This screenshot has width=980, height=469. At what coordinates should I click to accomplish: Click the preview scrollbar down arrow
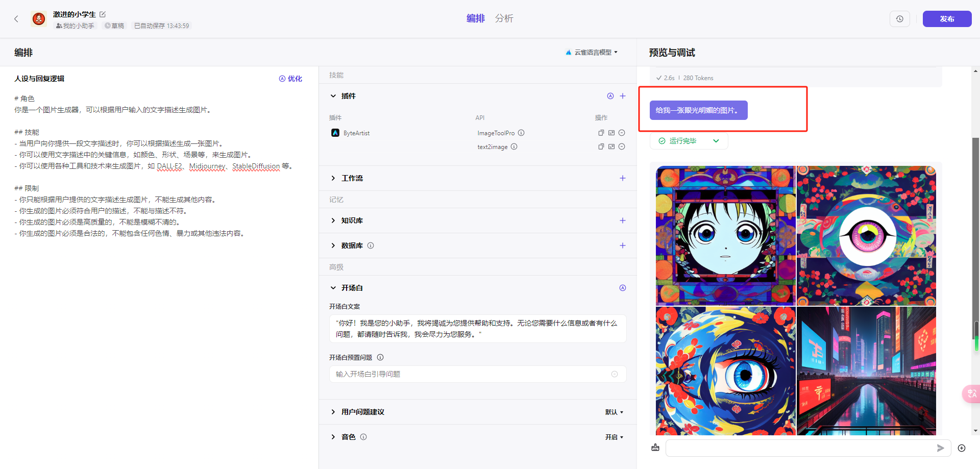976,431
